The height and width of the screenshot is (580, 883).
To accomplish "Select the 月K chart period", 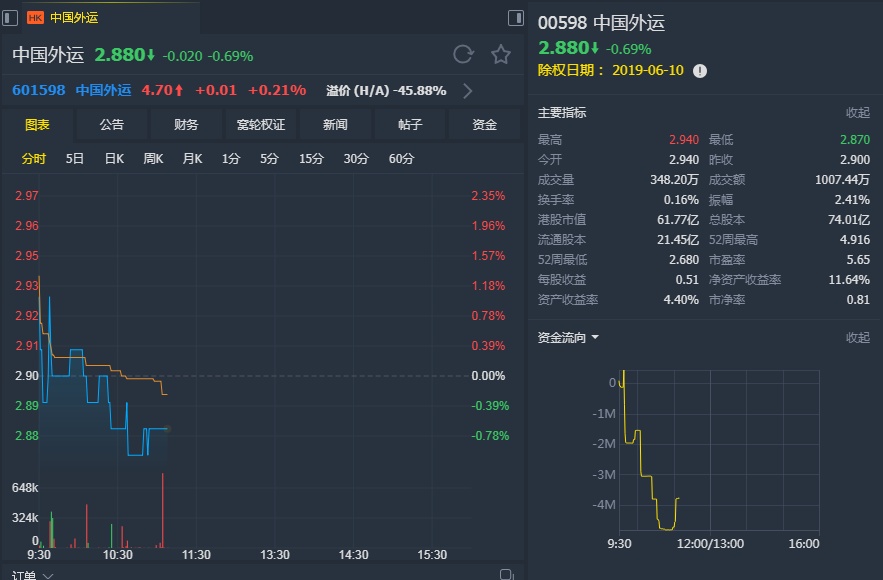I will click(192, 159).
